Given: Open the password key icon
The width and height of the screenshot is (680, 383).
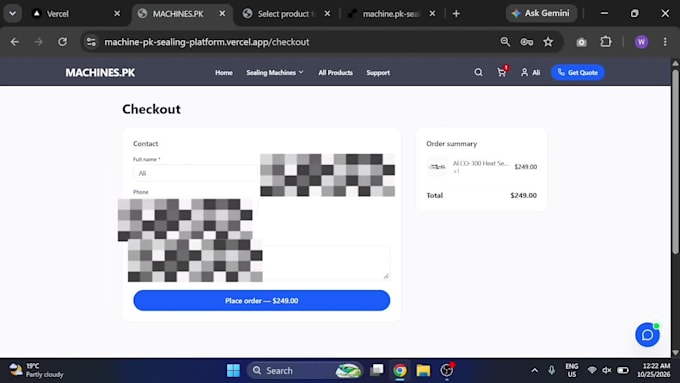Looking at the screenshot, I should click(526, 42).
